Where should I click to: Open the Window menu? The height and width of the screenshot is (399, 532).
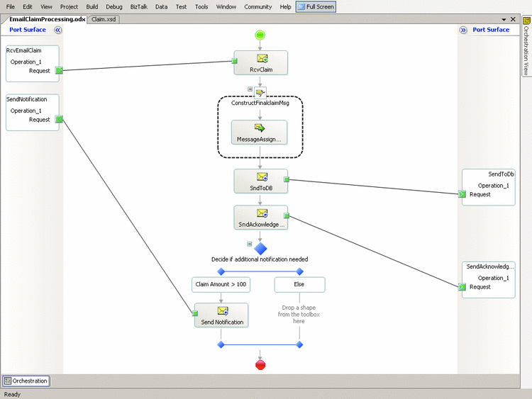tap(226, 7)
